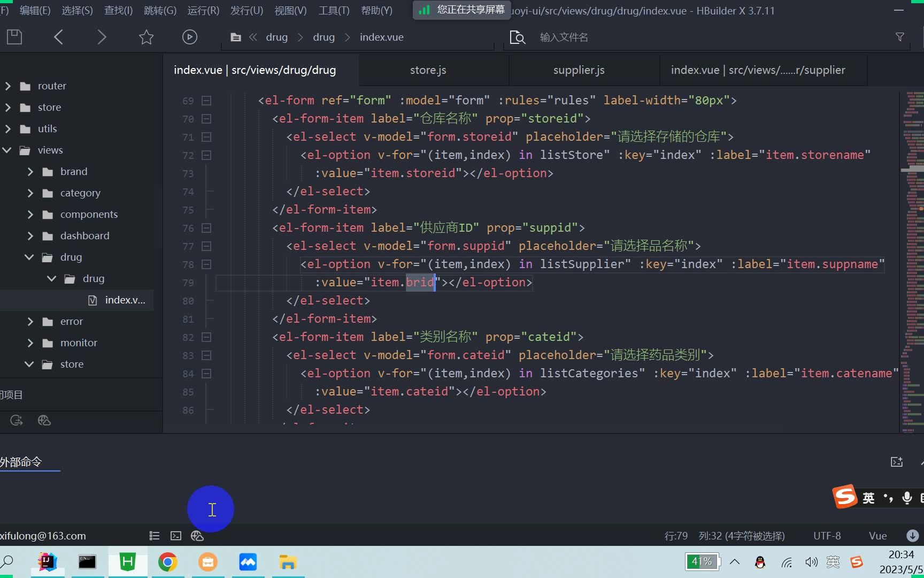
Task: Click the folder icon in breadcrumb bar
Action: click(x=236, y=37)
